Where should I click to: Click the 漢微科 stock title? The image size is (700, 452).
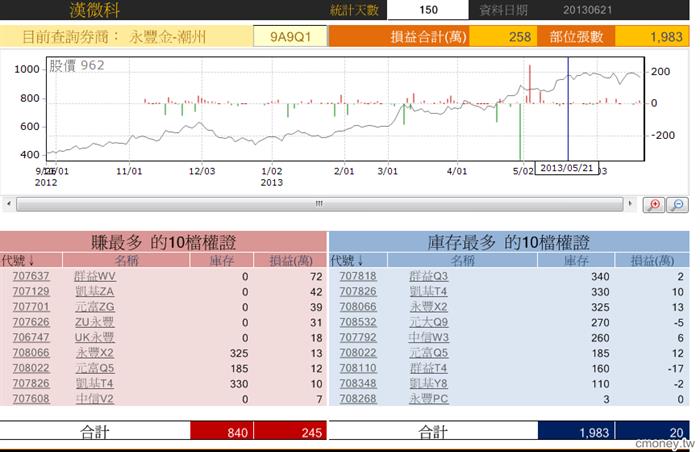point(94,10)
